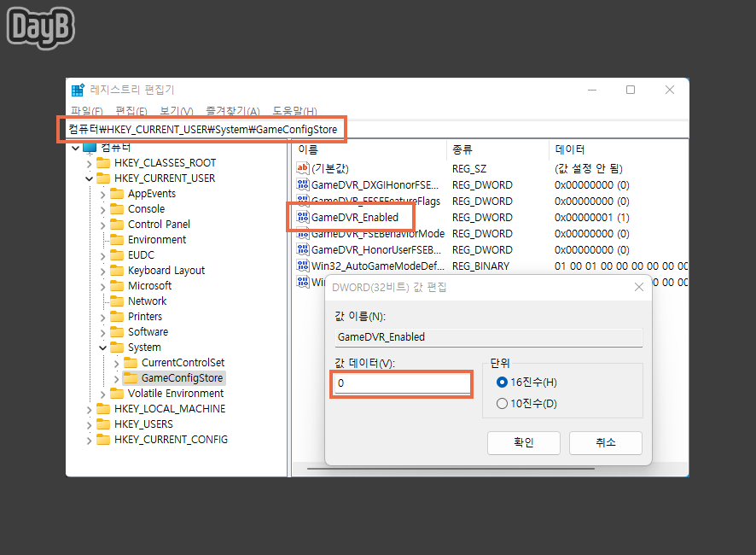Click the computer icon at the tree root
The width and height of the screenshot is (756, 555).
pos(89,147)
